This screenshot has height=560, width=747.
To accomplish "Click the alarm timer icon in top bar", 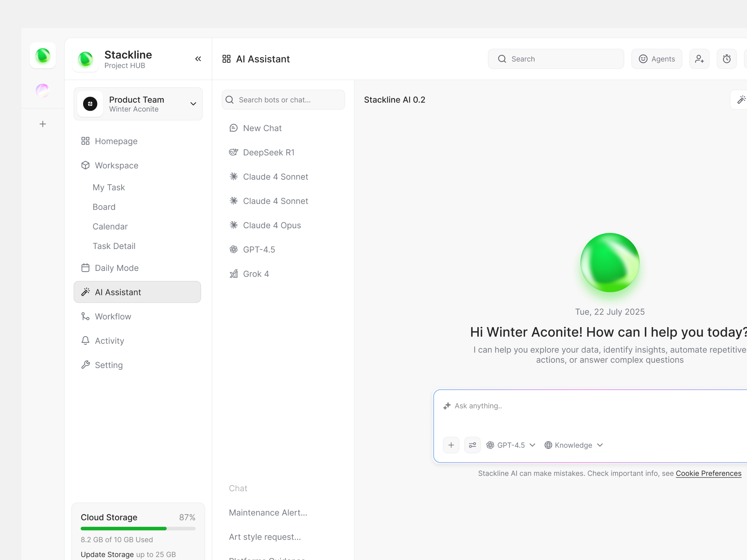I will pyautogui.click(x=727, y=59).
